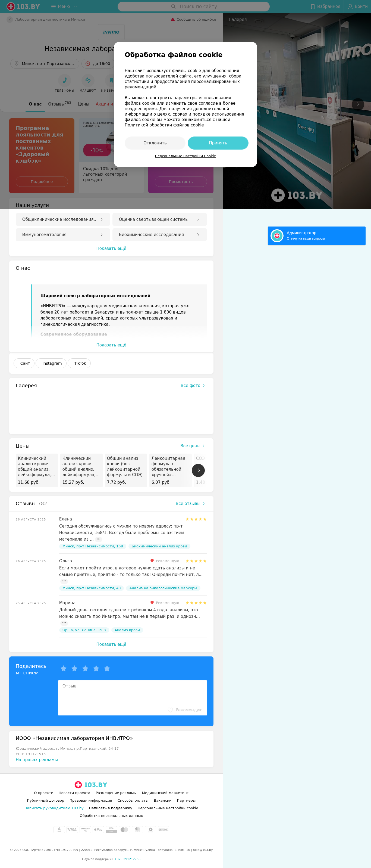Expand Оценка свертывающей системы service
371x868 pixels.
[160, 219]
